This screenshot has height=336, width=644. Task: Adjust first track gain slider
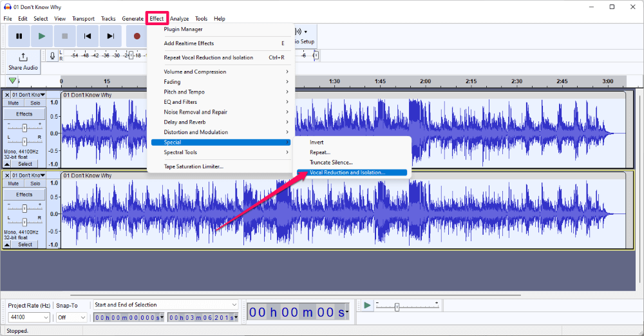click(24, 128)
